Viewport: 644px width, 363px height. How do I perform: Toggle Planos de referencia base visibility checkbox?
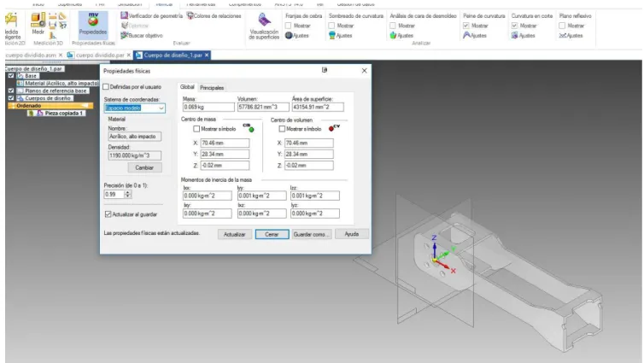coord(11,91)
